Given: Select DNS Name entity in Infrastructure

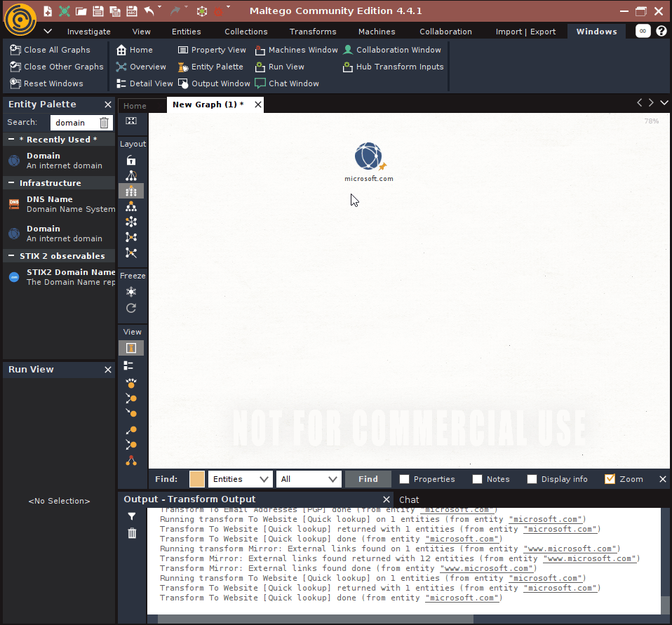Looking at the screenshot, I should tap(59, 204).
